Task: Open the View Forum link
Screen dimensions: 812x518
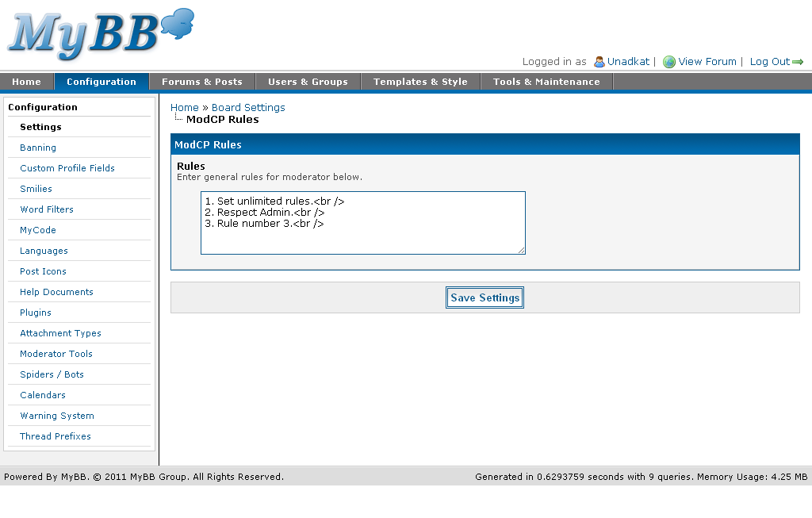Action: tap(707, 62)
